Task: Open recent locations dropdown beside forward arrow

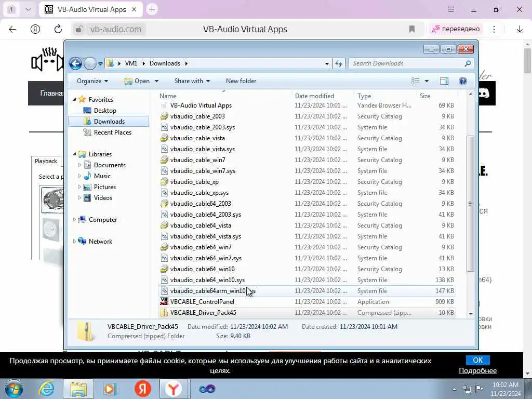Action: coord(100,64)
